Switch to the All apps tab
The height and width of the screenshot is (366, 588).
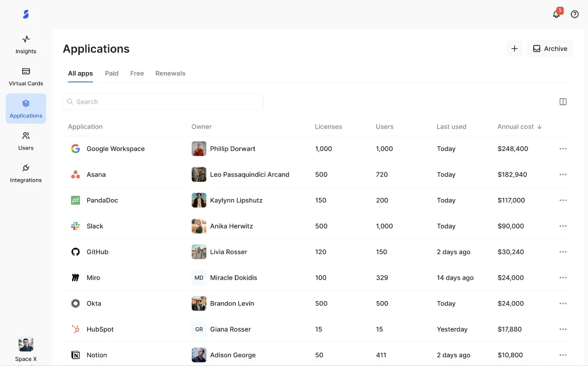80,74
